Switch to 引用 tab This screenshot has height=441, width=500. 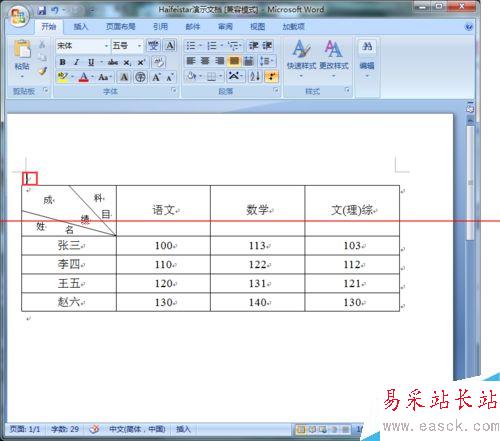pyautogui.click(x=160, y=26)
